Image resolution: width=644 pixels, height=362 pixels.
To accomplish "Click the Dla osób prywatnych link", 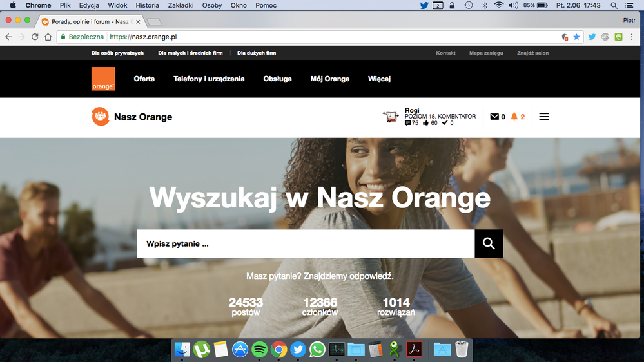I will pyautogui.click(x=117, y=53).
